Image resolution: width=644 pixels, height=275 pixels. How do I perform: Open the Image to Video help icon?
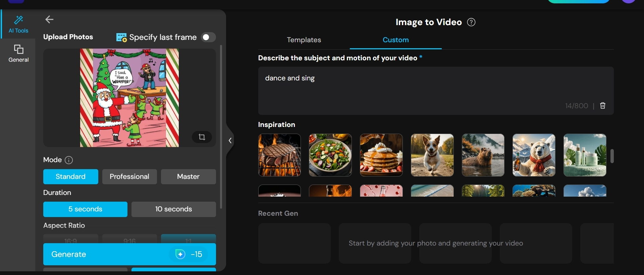click(x=471, y=22)
